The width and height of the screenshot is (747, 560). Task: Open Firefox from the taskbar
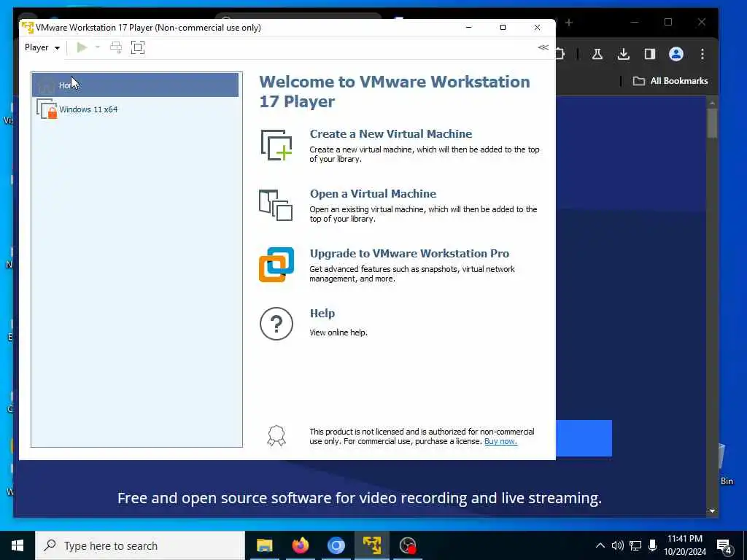point(300,545)
